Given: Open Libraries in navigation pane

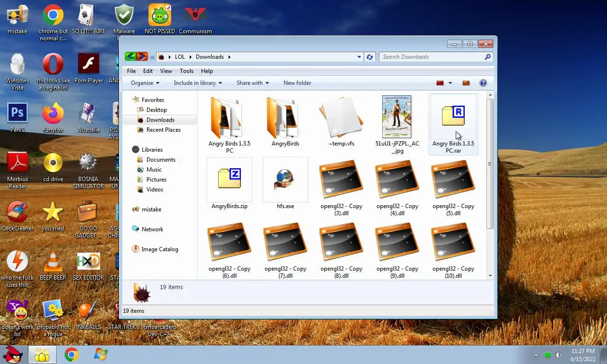Looking at the screenshot, I should pos(152,150).
